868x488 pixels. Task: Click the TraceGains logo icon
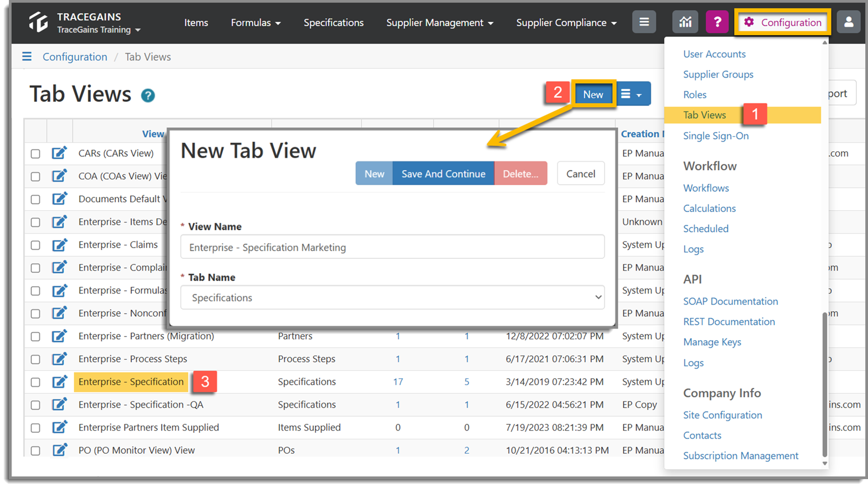pyautogui.click(x=39, y=22)
